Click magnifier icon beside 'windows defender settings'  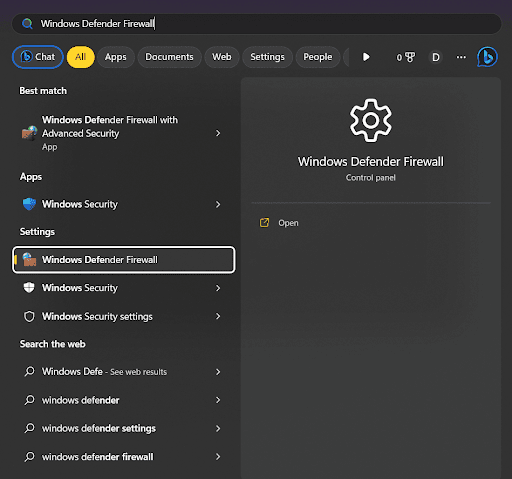[29, 428]
